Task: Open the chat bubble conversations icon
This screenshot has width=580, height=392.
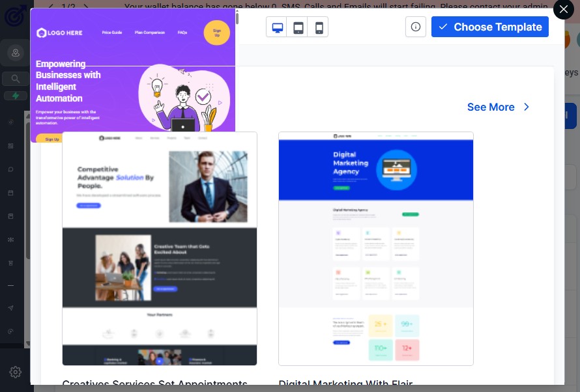Action: tap(10, 169)
